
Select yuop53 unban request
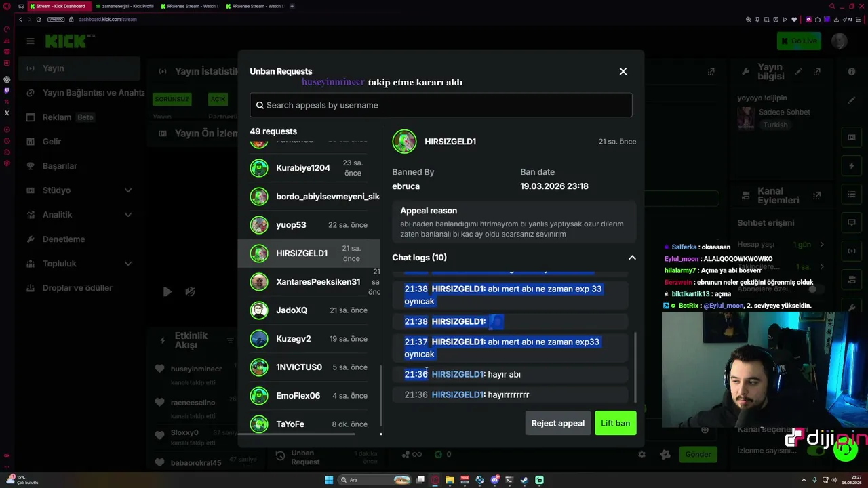pos(309,225)
